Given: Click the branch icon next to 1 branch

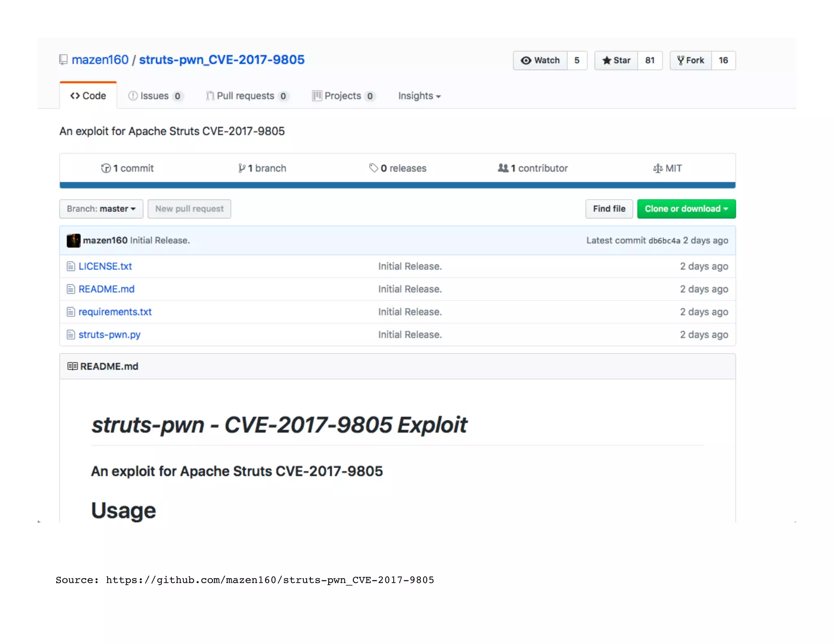Looking at the screenshot, I should [x=242, y=168].
